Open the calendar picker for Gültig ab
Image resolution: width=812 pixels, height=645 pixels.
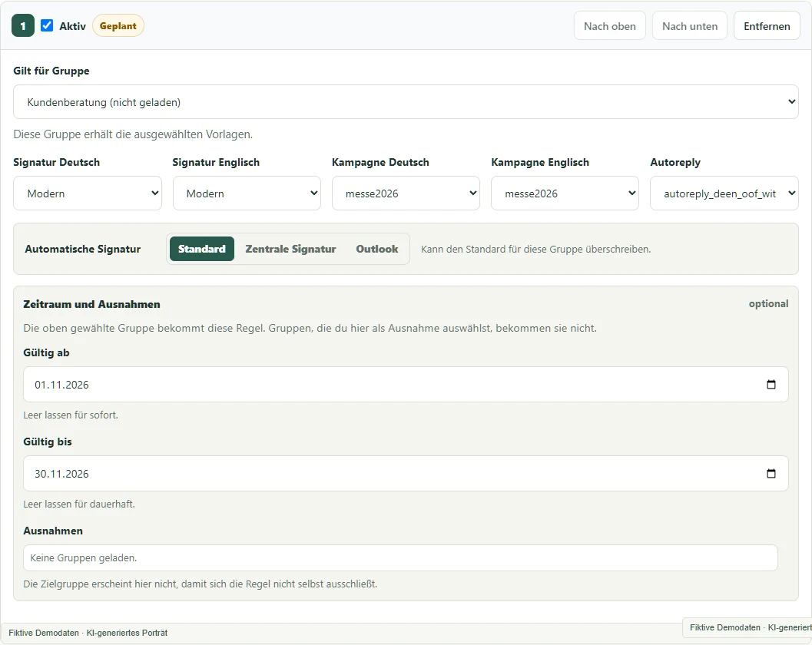771,384
